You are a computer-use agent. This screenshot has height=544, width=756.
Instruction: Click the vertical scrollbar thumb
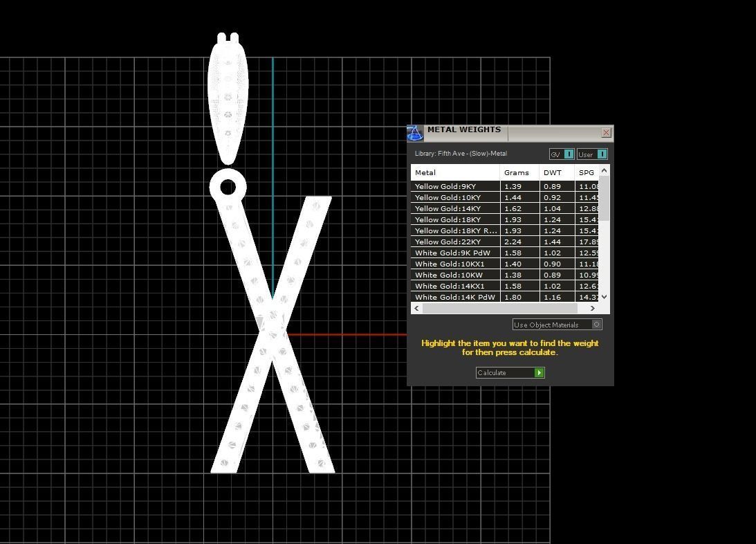(604, 198)
